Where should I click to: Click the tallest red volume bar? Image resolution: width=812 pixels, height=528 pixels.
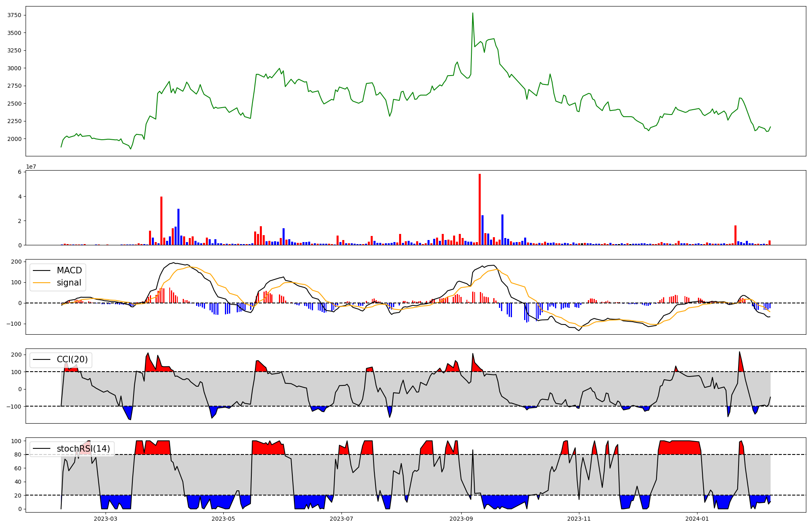pyautogui.click(x=479, y=209)
